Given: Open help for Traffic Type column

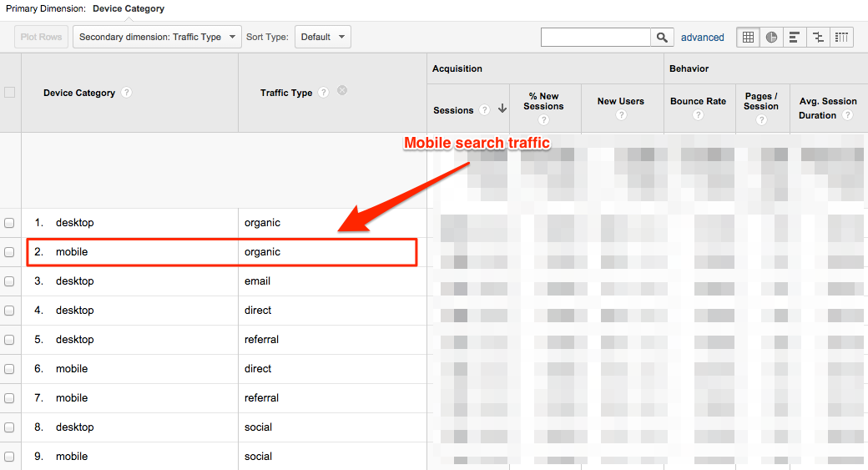Looking at the screenshot, I should (324, 93).
